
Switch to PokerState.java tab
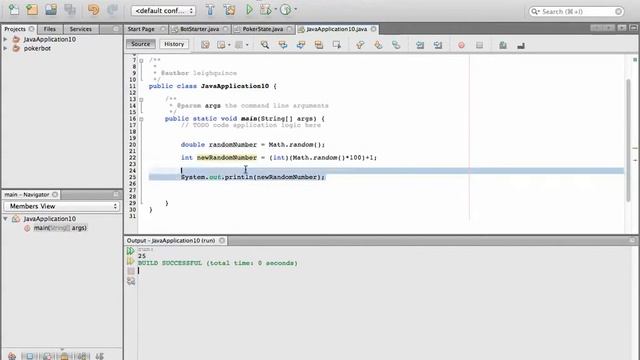(263, 29)
